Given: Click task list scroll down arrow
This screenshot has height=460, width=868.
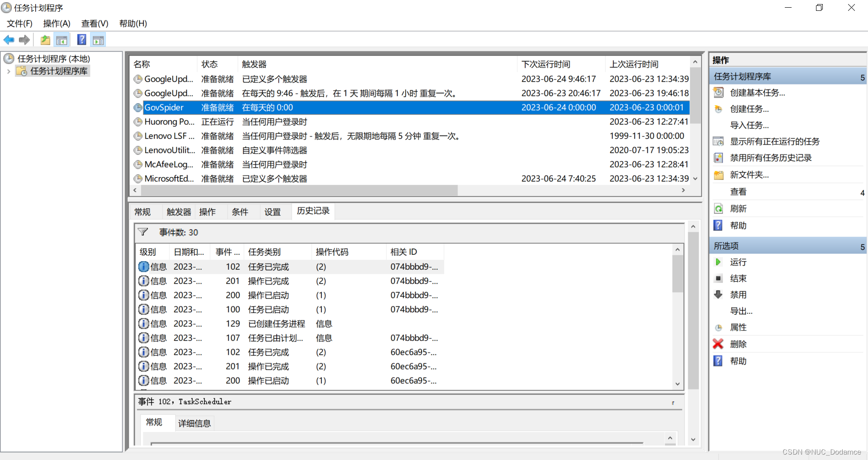Looking at the screenshot, I should click(x=695, y=179).
